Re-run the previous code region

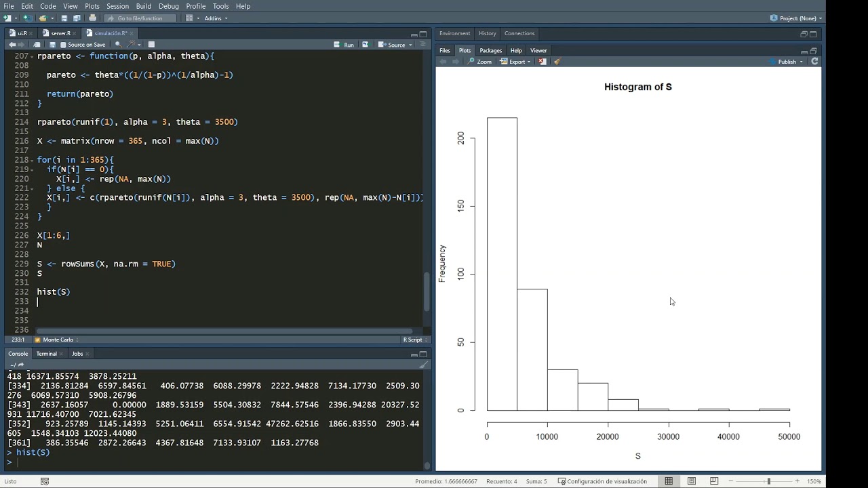pos(365,45)
